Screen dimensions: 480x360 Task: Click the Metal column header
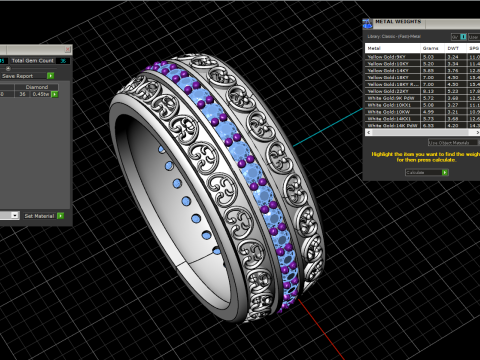pos(393,48)
